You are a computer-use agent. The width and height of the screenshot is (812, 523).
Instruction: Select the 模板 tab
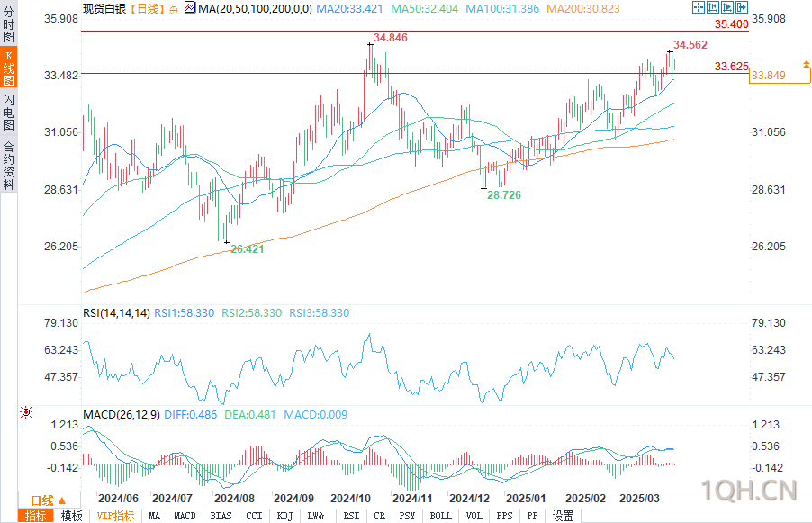click(x=71, y=516)
